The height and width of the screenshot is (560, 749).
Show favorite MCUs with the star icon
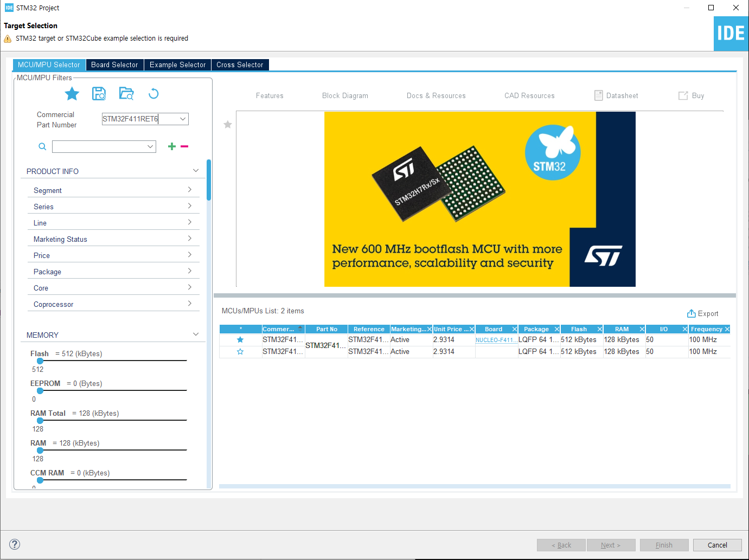(72, 94)
